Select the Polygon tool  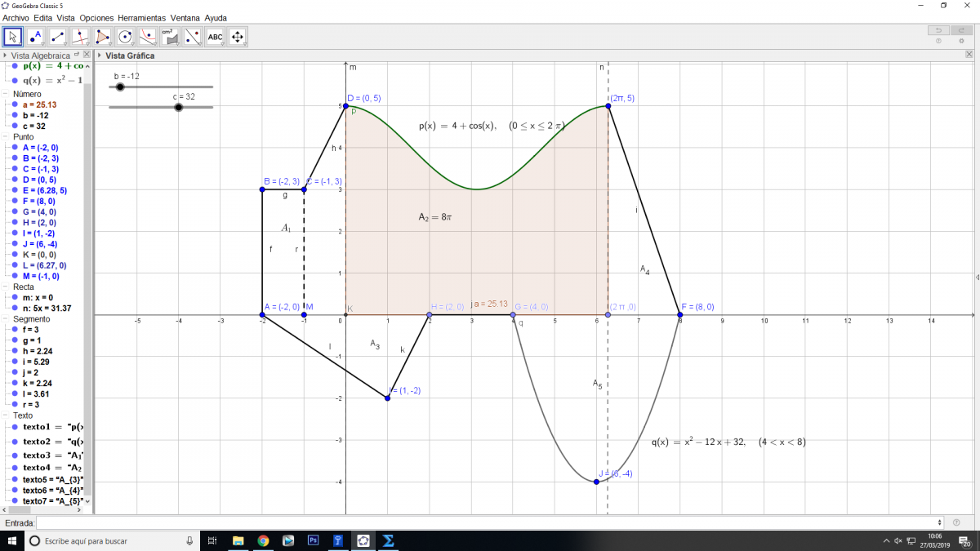(103, 37)
